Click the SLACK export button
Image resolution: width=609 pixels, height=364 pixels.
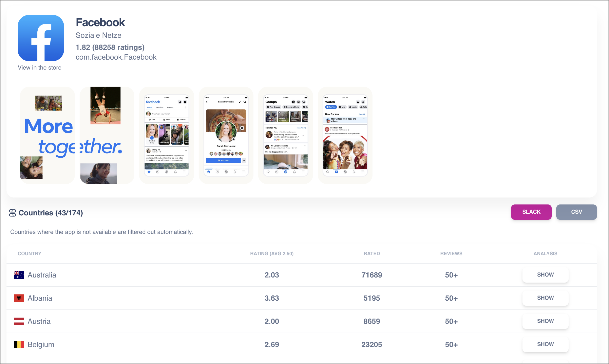pos(531,212)
